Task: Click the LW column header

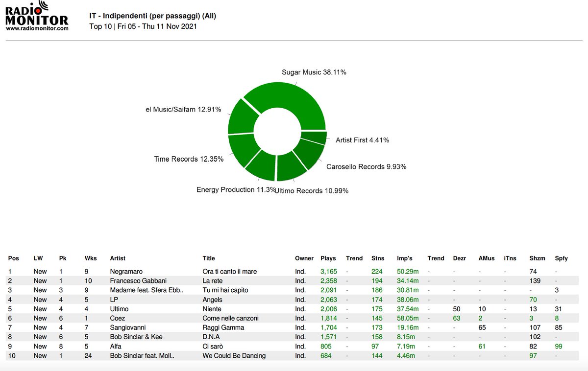Action: click(x=38, y=258)
